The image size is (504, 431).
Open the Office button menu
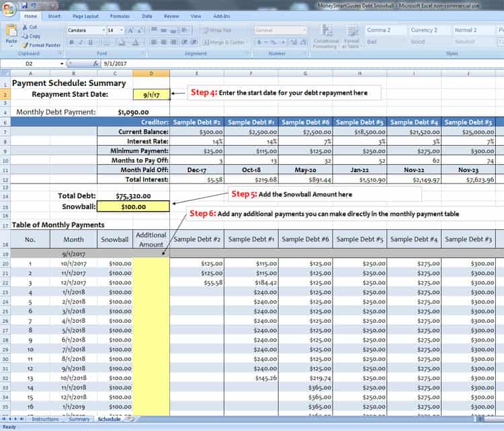8,8
